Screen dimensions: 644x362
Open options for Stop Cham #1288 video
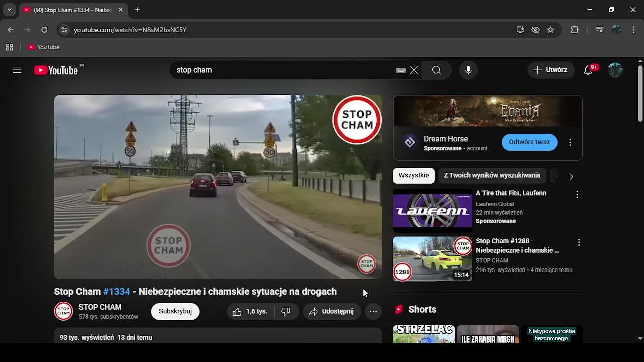click(x=579, y=242)
